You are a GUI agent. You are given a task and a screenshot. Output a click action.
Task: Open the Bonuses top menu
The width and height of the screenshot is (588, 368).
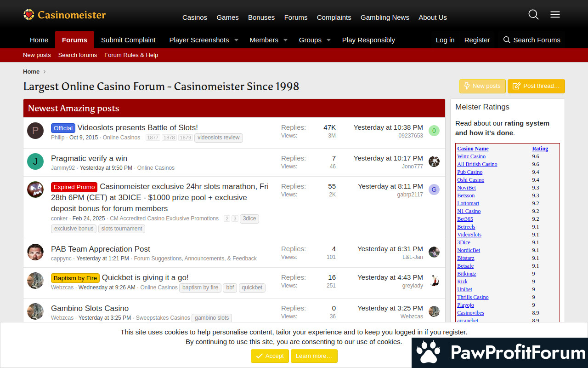[261, 17]
